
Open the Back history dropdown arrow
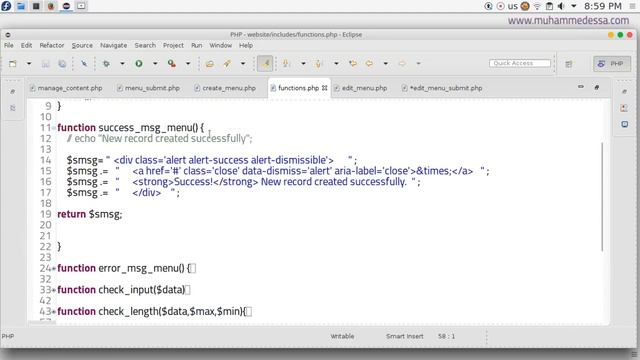385,64
